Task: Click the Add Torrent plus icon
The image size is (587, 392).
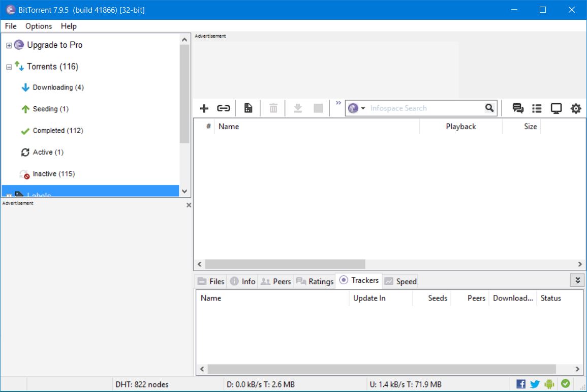Action: 204,108
